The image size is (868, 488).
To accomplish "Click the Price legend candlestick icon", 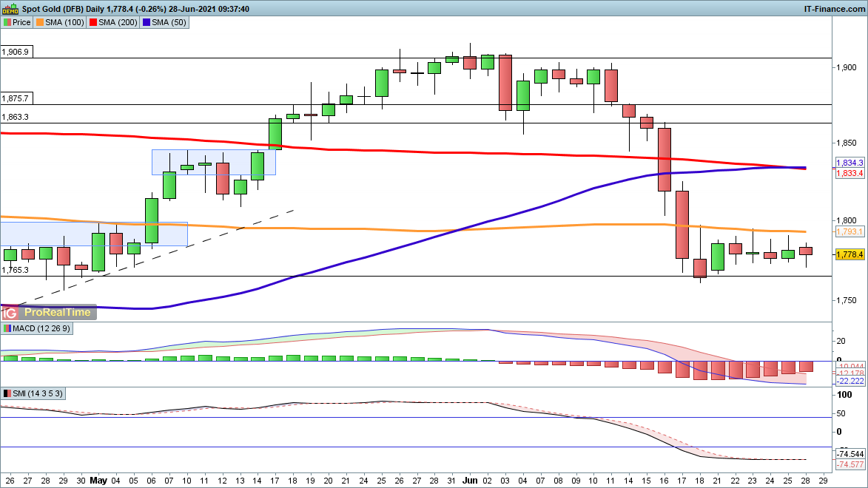I will coord(7,22).
